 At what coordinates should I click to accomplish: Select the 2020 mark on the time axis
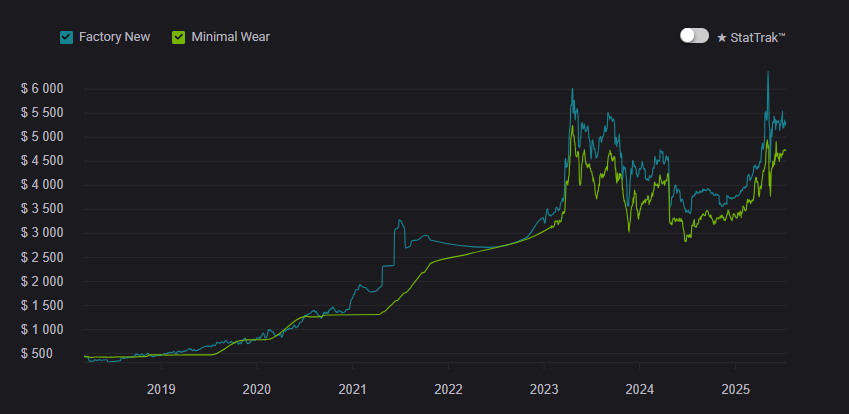click(x=257, y=389)
